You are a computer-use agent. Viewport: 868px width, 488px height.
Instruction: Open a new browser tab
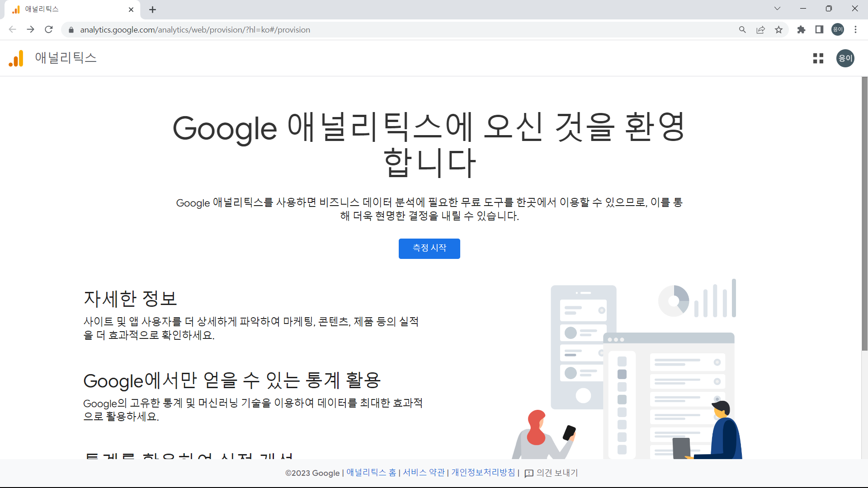coord(152,9)
